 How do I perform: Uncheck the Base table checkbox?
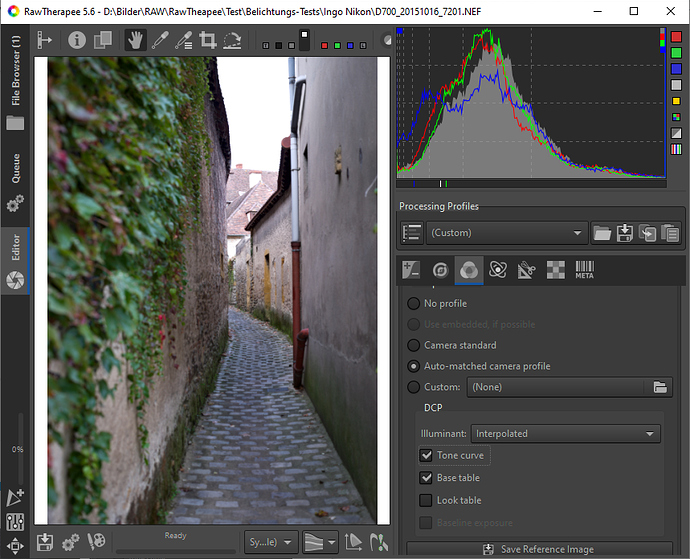click(x=426, y=478)
